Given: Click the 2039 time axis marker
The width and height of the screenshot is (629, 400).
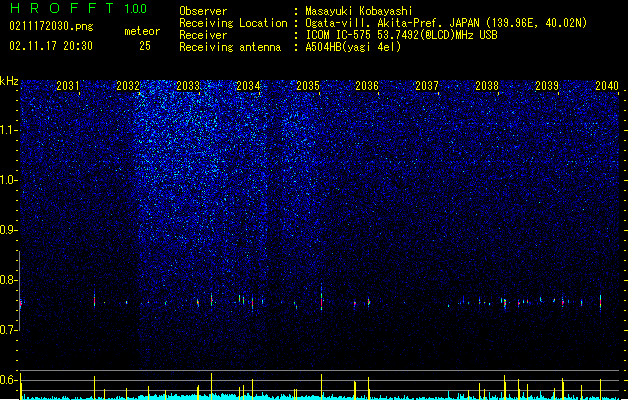Looking at the screenshot, I should pyautogui.click(x=547, y=85).
